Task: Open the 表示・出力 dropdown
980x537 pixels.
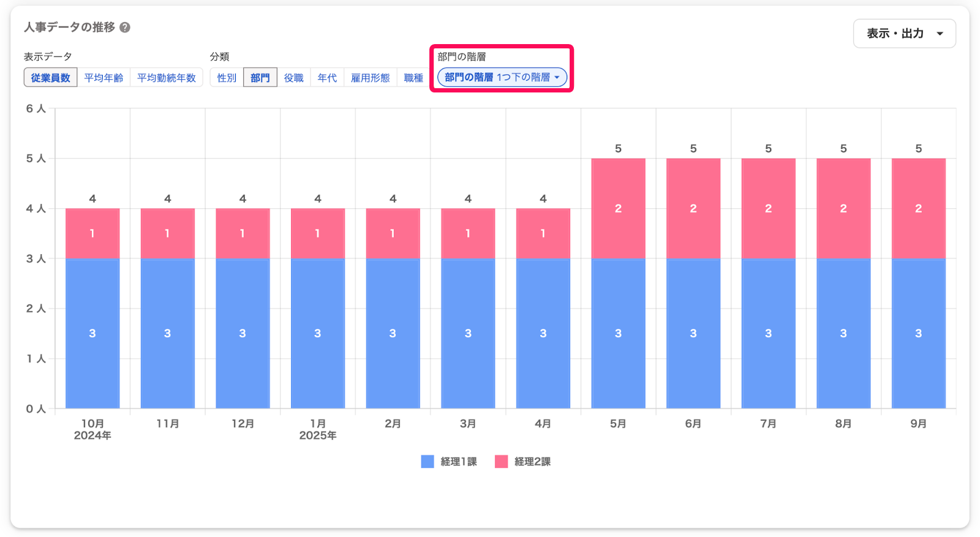Action: pos(904,34)
